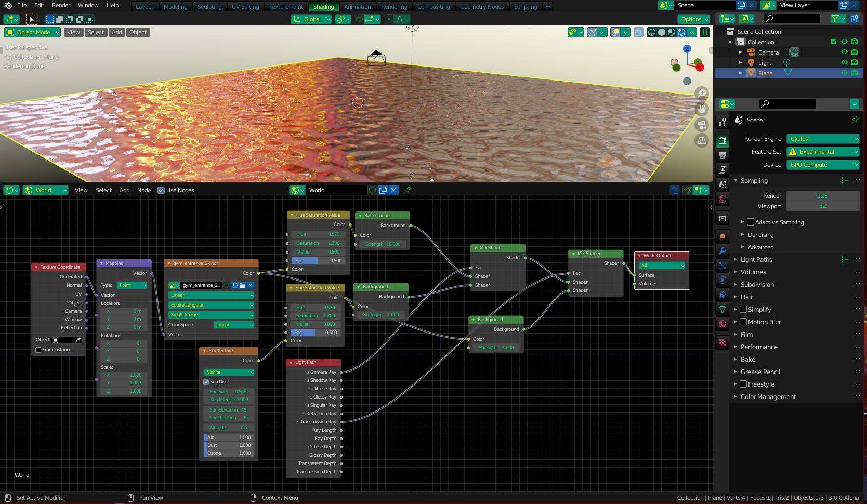This screenshot has width=867, height=504.
Task: Open the Tool properties tab
Action: (x=722, y=122)
